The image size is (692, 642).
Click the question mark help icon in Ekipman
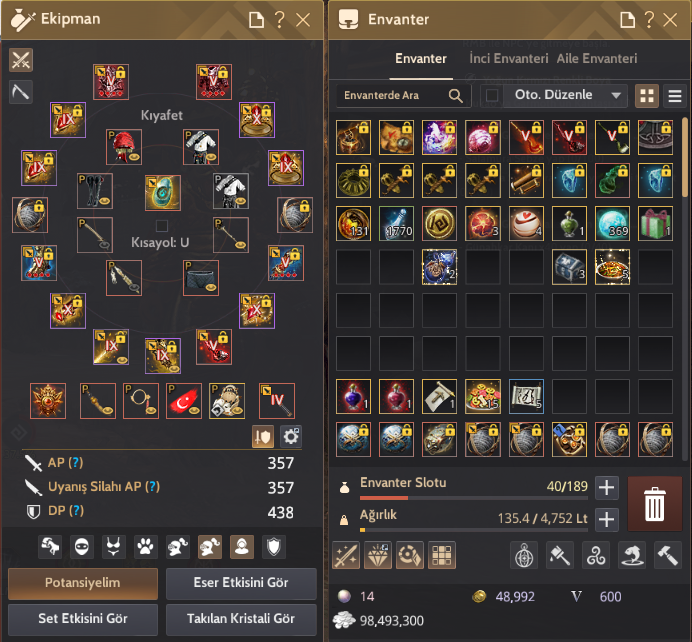pos(279,20)
